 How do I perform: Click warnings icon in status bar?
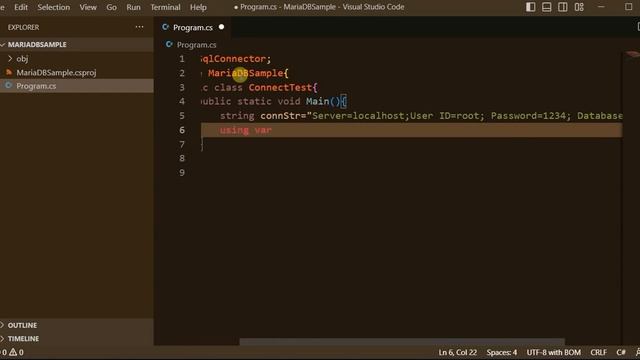[13, 352]
